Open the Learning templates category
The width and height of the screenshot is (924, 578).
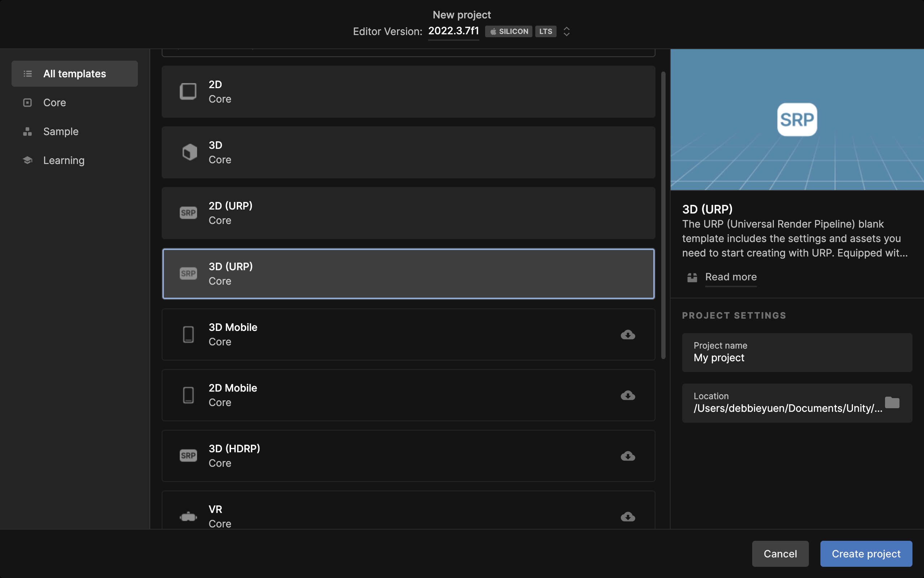point(64,160)
